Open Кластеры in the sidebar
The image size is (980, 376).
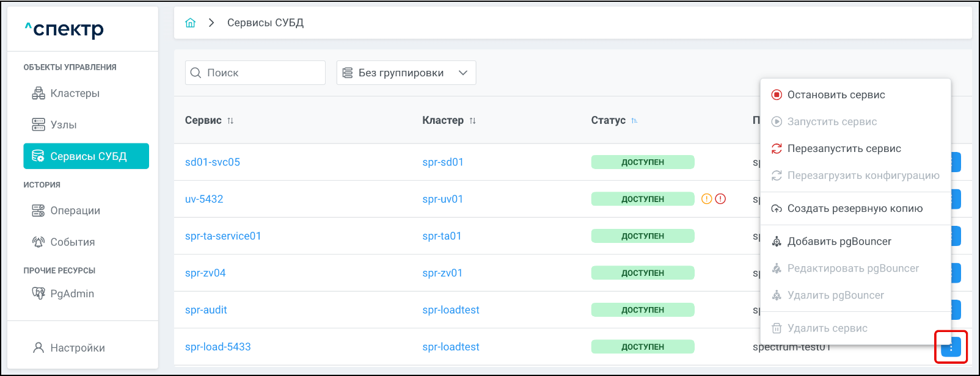pos(75,93)
